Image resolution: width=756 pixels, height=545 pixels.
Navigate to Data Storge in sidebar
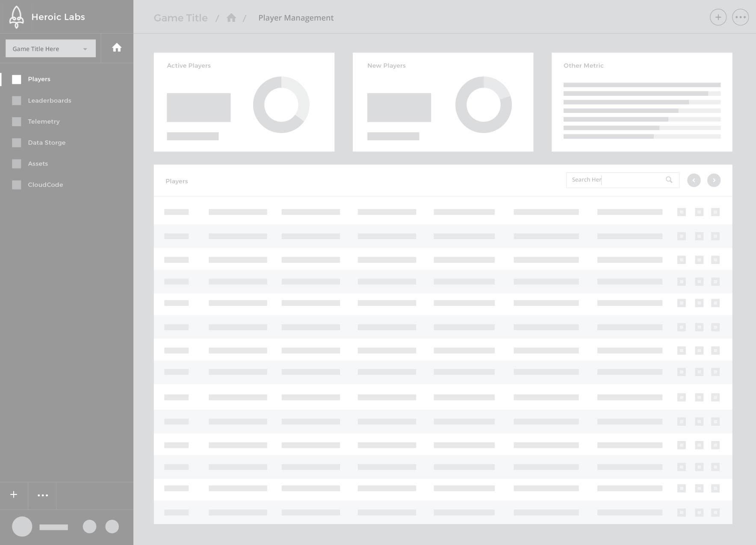coord(47,142)
